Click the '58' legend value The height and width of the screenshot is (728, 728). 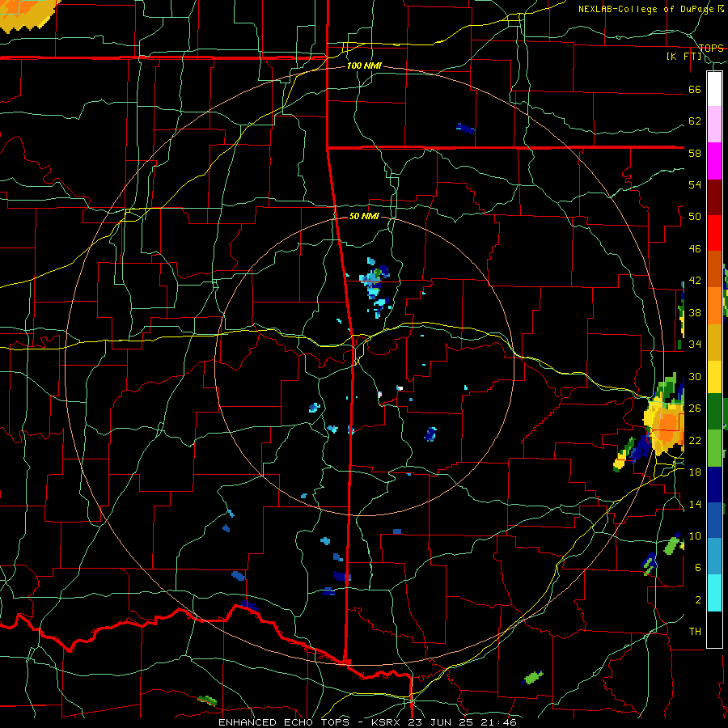[x=695, y=153]
